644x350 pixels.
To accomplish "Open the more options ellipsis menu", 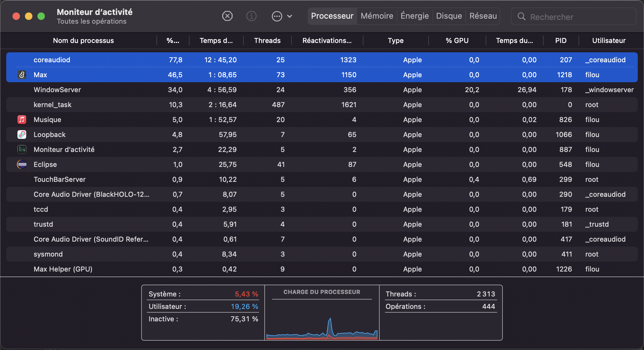I will click(282, 16).
